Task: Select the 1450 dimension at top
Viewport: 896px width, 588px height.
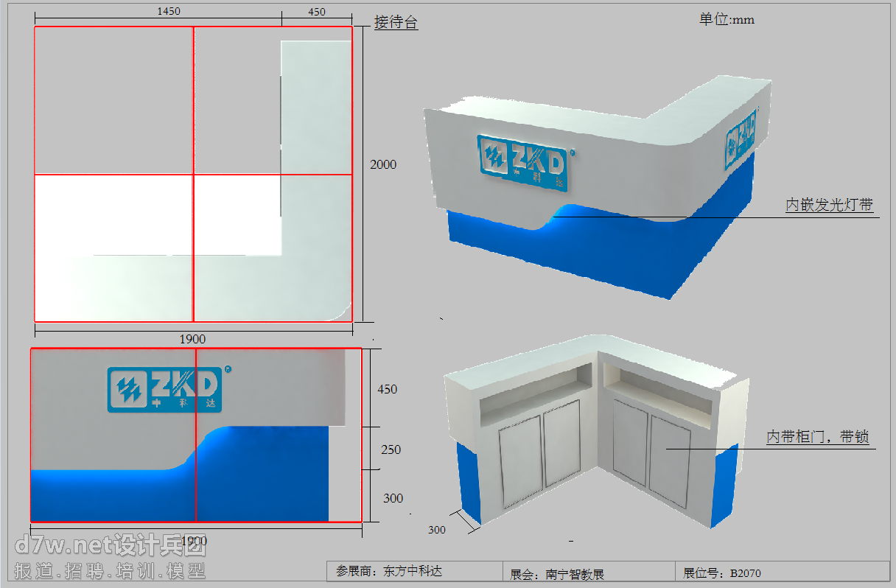Action: [169, 12]
